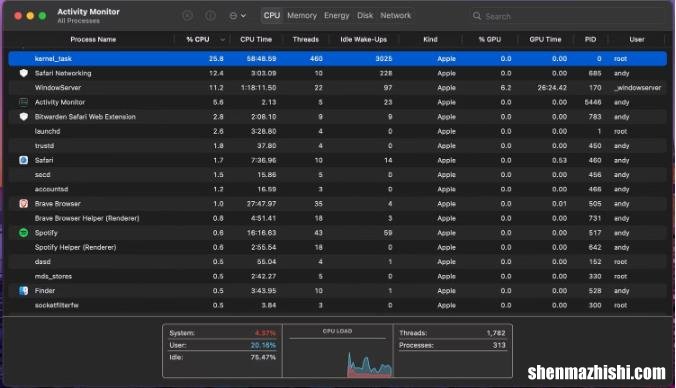Image resolution: width=676 pixels, height=388 pixels.
Task: Click the Brave Browser lion icon
Action: pyautogui.click(x=24, y=204)
